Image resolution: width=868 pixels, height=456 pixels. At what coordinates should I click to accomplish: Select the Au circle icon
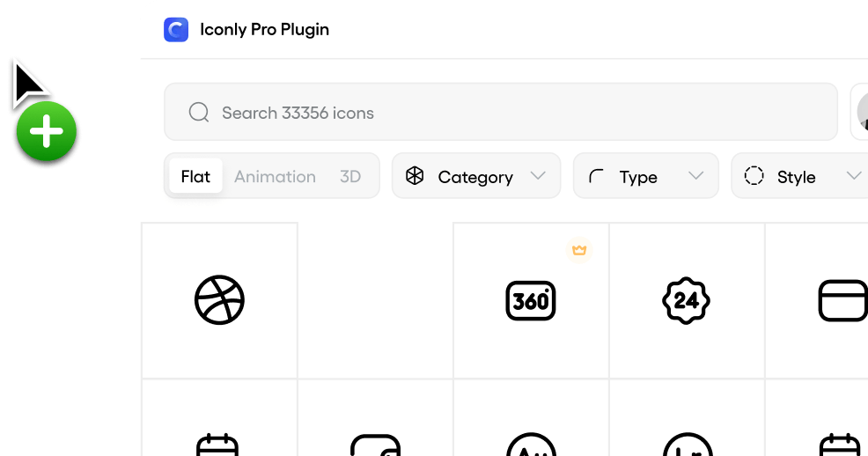(x=531, y=445)
